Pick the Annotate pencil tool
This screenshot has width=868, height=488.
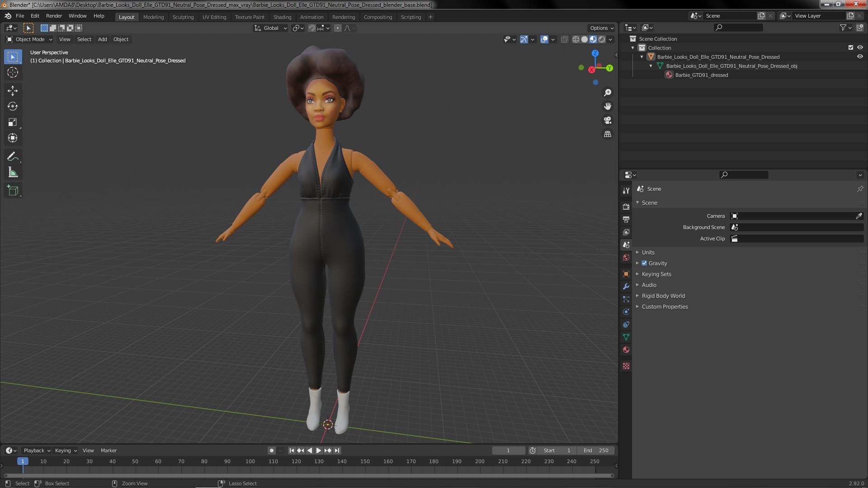13,157
